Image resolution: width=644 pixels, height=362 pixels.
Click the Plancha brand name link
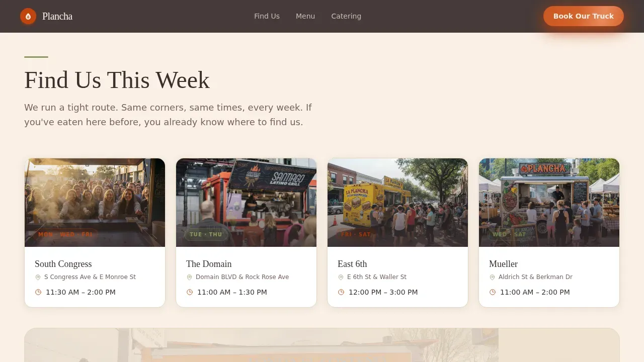(57, 16)
